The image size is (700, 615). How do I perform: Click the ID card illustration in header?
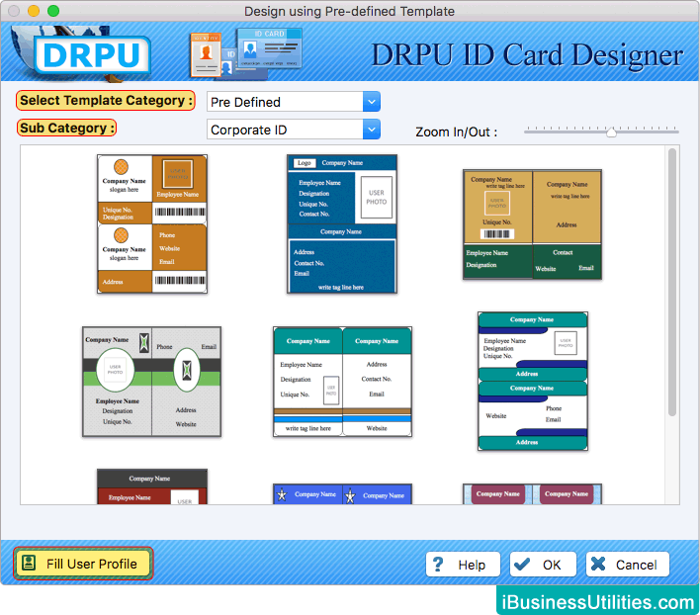[246, 52]
